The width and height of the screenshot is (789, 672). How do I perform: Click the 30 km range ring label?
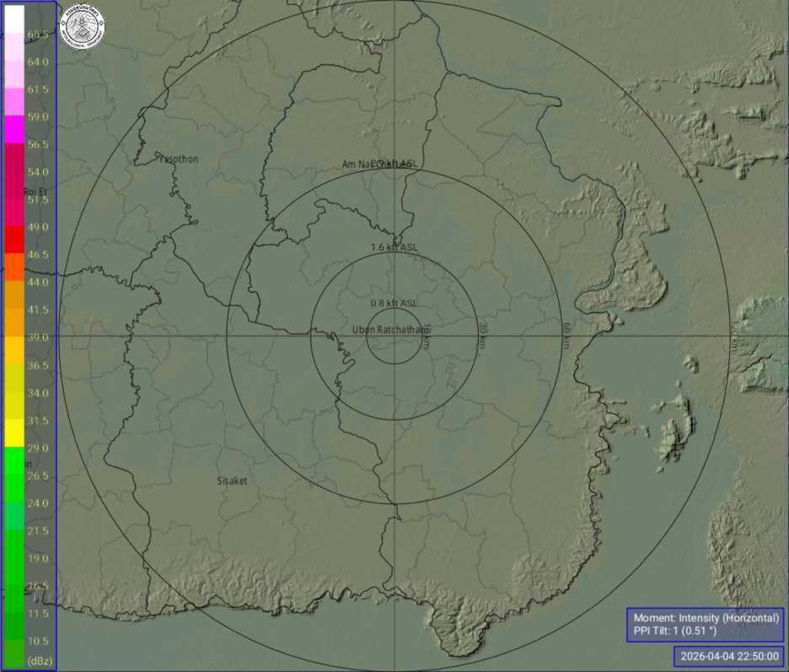click(x=482, y=335)
